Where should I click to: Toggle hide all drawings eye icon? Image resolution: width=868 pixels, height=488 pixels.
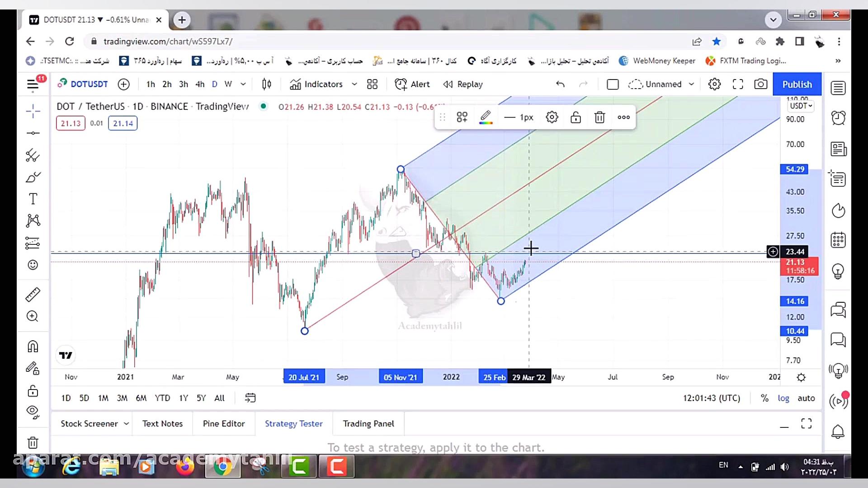click(x=33, y=412)
